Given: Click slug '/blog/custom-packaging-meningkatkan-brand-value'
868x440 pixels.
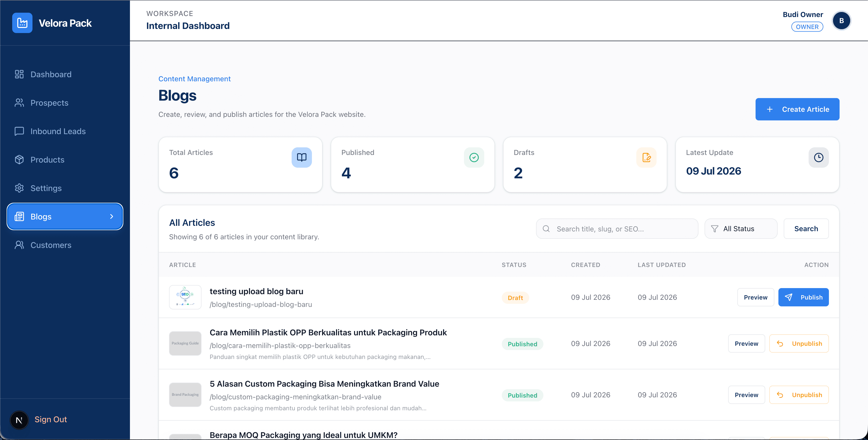Looking at the screenshot, I should [x=295, y=397].
